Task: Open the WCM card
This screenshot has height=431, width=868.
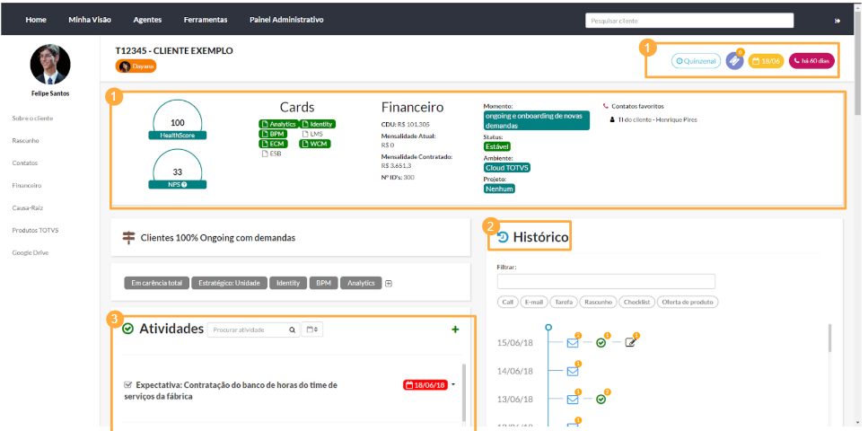Action: click(315, 144)
